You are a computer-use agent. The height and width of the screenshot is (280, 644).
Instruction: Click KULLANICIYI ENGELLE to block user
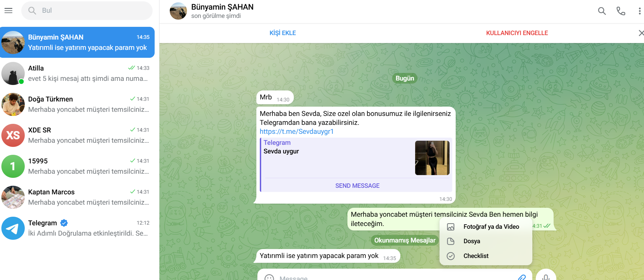tap(517, 33)
